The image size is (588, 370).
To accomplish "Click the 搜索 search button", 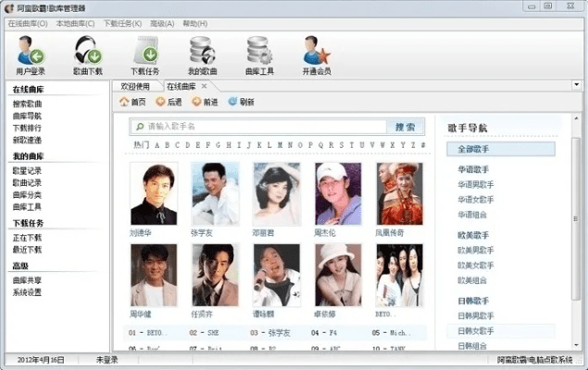I will (406, 126).
